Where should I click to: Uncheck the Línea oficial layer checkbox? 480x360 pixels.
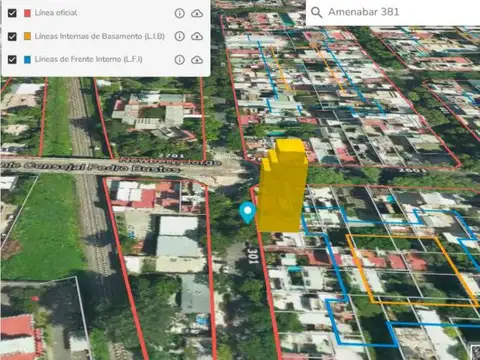pyautogui.click(x=12, y=13)
